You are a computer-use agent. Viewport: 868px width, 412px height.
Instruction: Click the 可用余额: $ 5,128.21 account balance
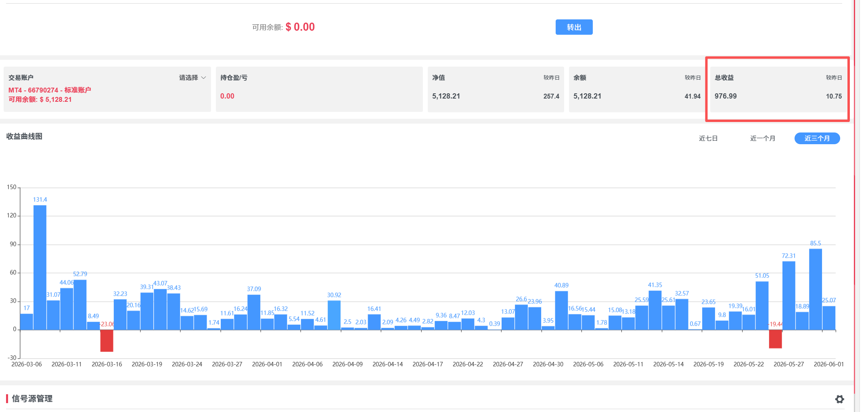click(x=40, y=99)
